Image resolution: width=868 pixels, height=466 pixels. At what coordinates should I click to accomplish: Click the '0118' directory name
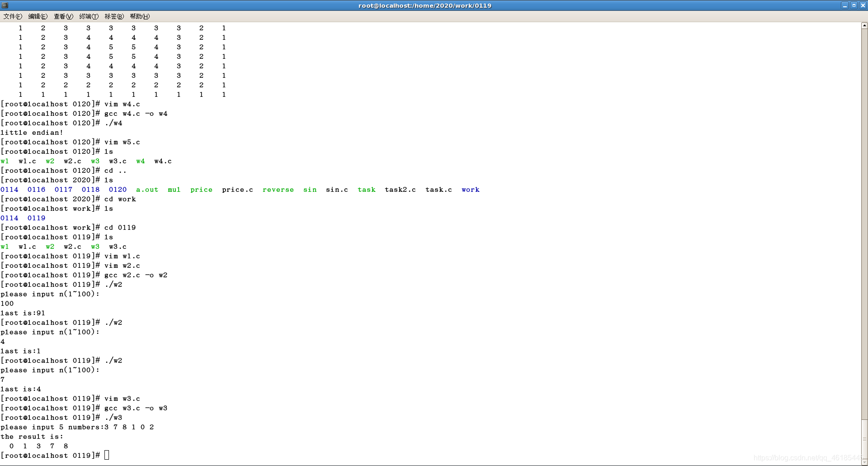click(90, 190)
